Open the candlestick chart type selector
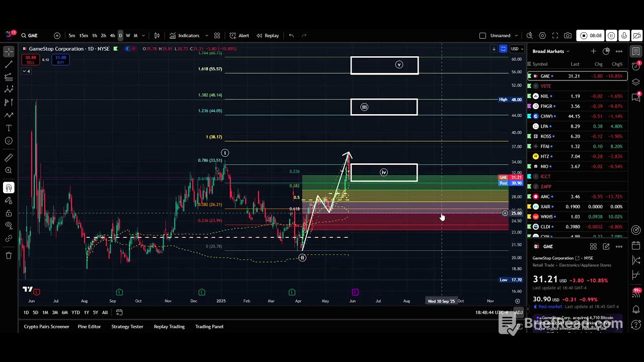This screenshot has height=362, width=644. point(157,36)
